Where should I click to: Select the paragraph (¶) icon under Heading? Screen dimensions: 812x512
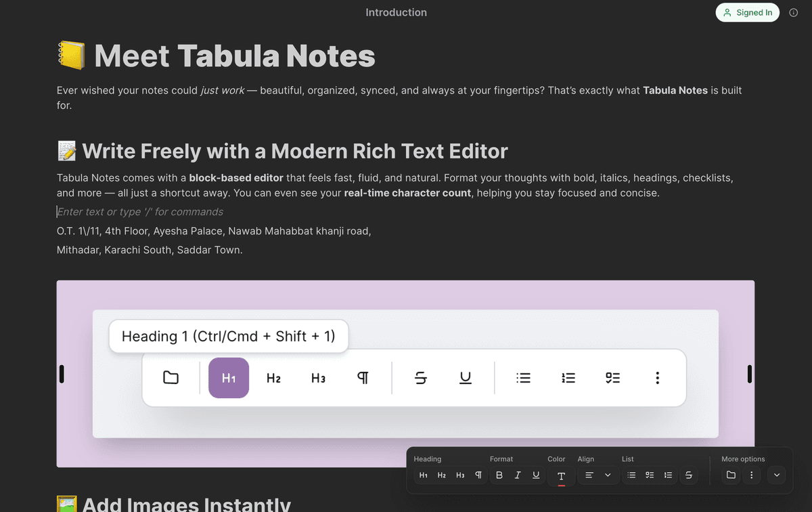[478, 475]
